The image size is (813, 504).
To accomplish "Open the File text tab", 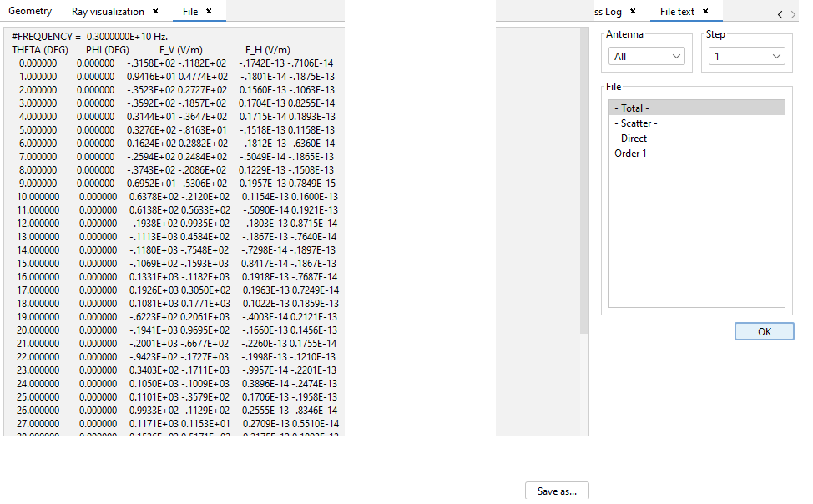I will (676, 12).
